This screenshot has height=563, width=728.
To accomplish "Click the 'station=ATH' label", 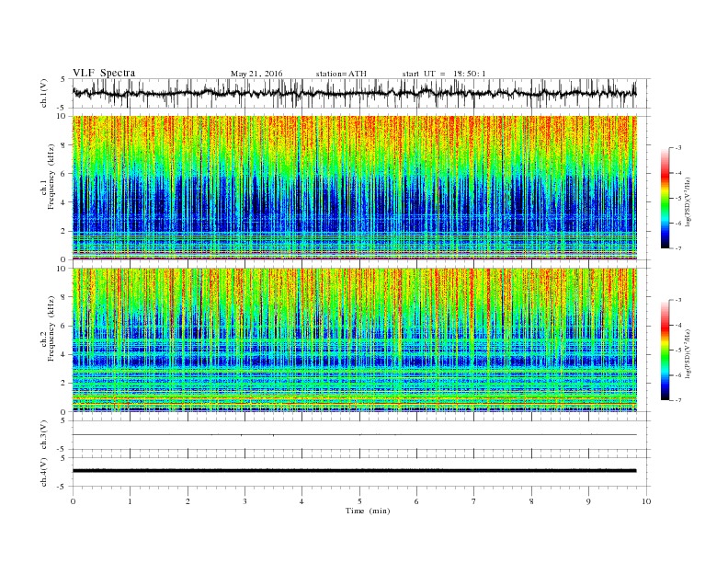I will point(341,74).
